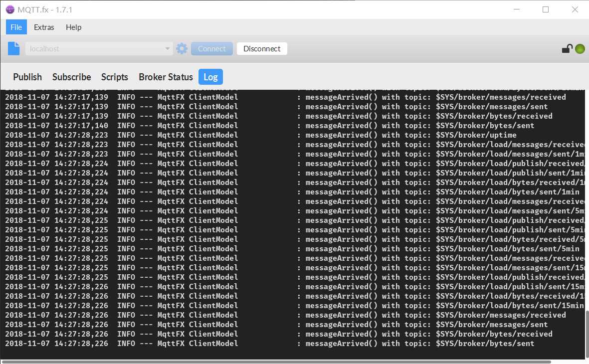Select the Log tab
Screen dimensions: 589x364
click(x=211, y=77)
